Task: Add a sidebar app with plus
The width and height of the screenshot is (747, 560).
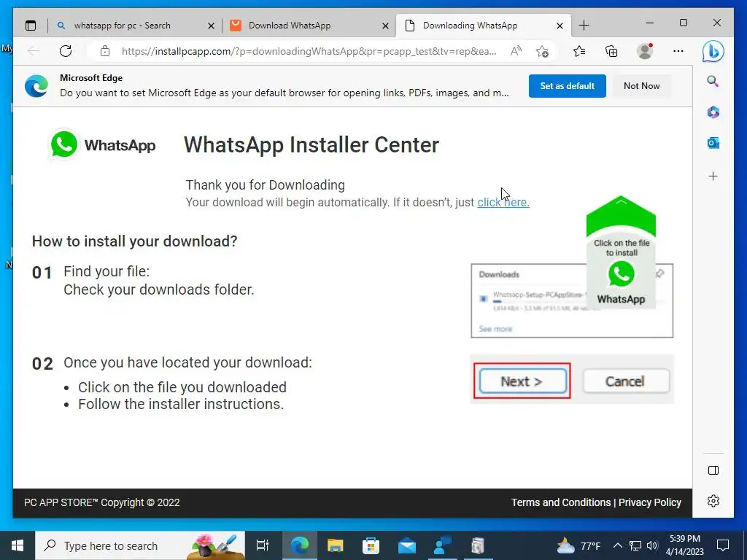Action: tap(713, 176)
